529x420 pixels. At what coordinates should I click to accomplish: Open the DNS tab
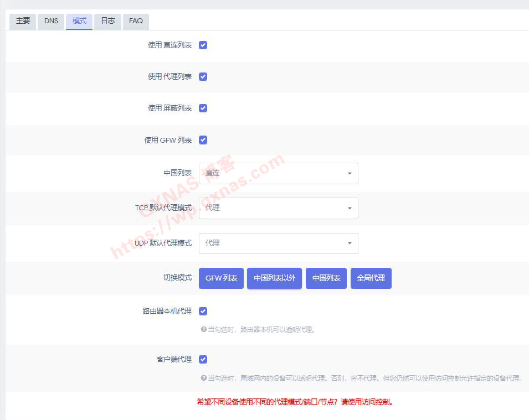(x=51, y=21)
